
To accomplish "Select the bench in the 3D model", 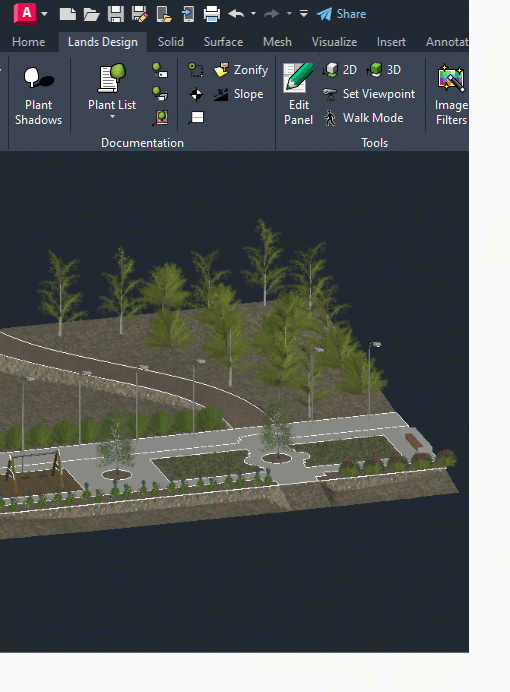I will click(413, 441).
